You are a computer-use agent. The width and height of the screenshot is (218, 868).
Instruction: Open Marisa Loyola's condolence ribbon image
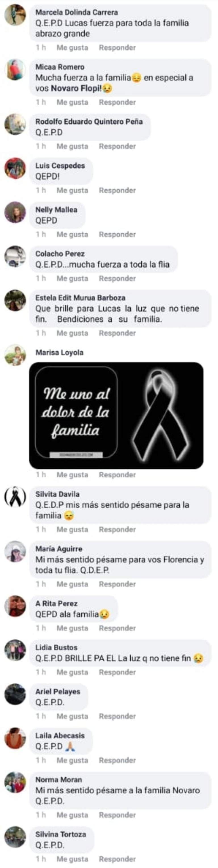(116, 416)
